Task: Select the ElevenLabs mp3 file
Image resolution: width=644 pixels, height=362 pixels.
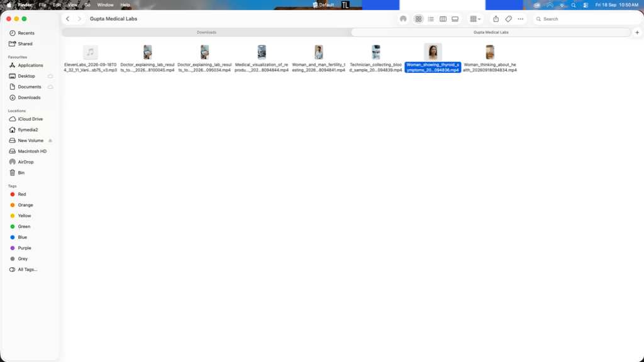Action: tap(91, 58)
